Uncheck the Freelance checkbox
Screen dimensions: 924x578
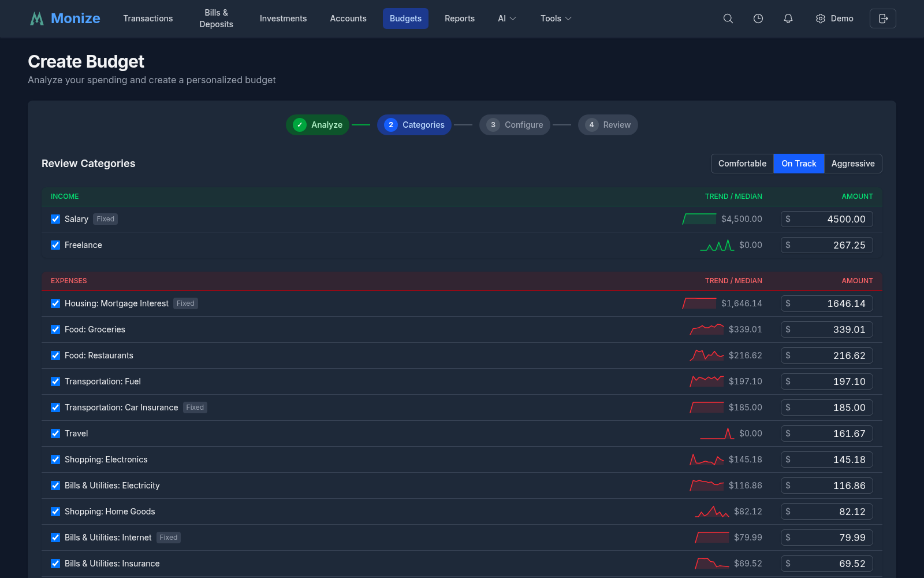coord(55,245)
